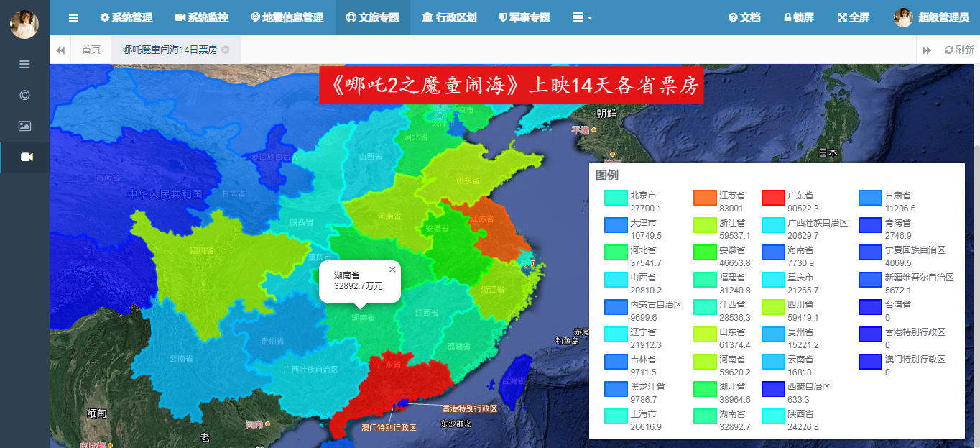
Task: Click the red map title banner
Action: tap(512, 86)
